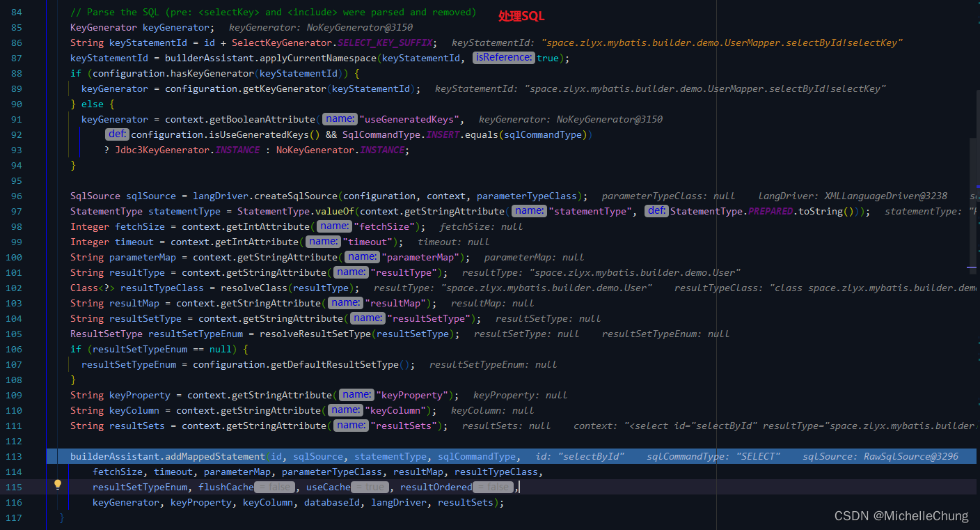Click the StatementType.valueOf call

[297, 211]
